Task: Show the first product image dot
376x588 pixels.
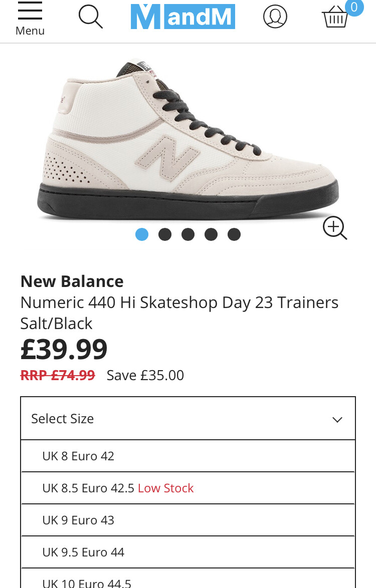Action: (142, 234)
